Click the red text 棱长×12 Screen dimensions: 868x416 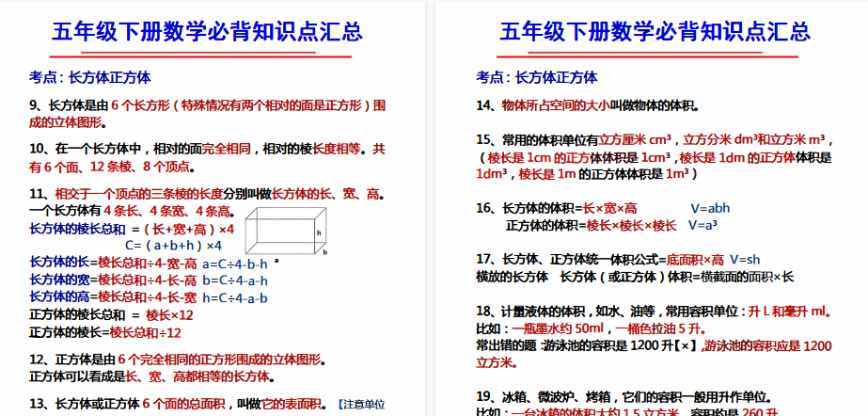169,315
